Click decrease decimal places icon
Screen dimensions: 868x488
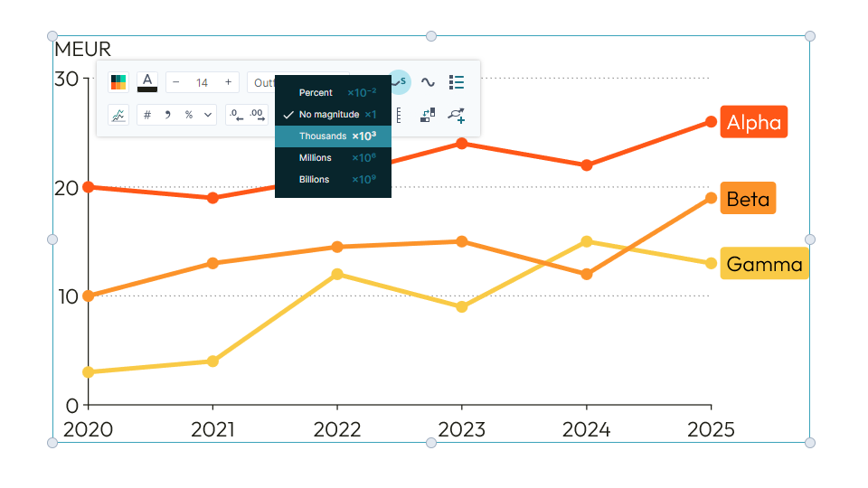coord(236,115)
